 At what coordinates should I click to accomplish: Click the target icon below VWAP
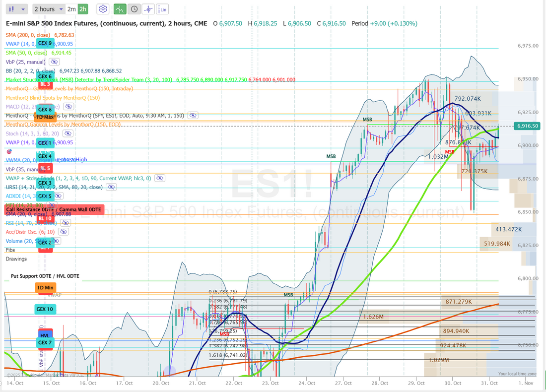tap(9, 151)
